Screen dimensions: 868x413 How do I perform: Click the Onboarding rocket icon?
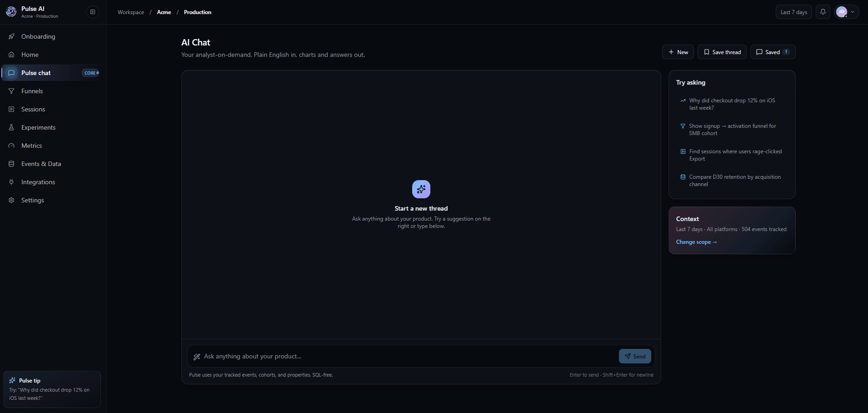coord(12,36)
